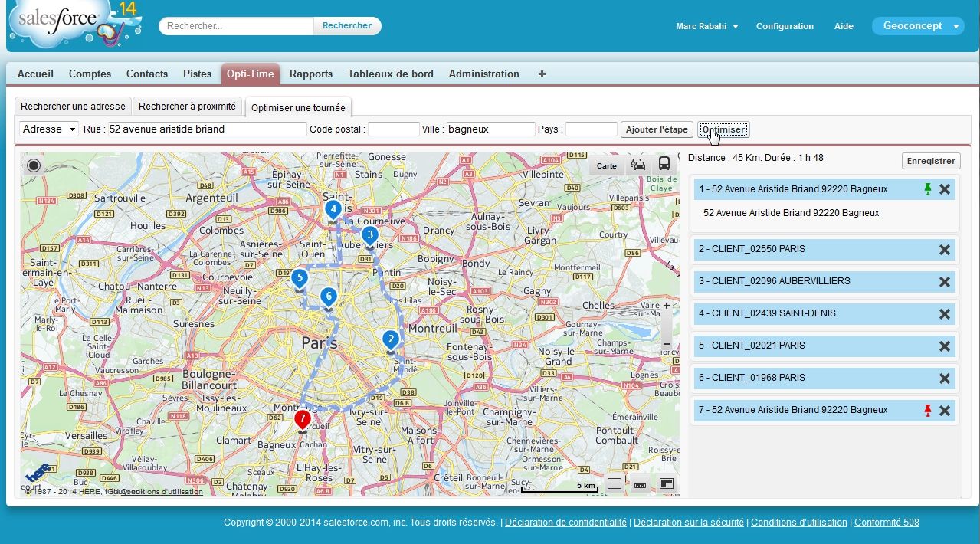This screenshot has height=544, width=980.
Task: Open footer Conditions d'utilisation link
Action: coord(799,523)
